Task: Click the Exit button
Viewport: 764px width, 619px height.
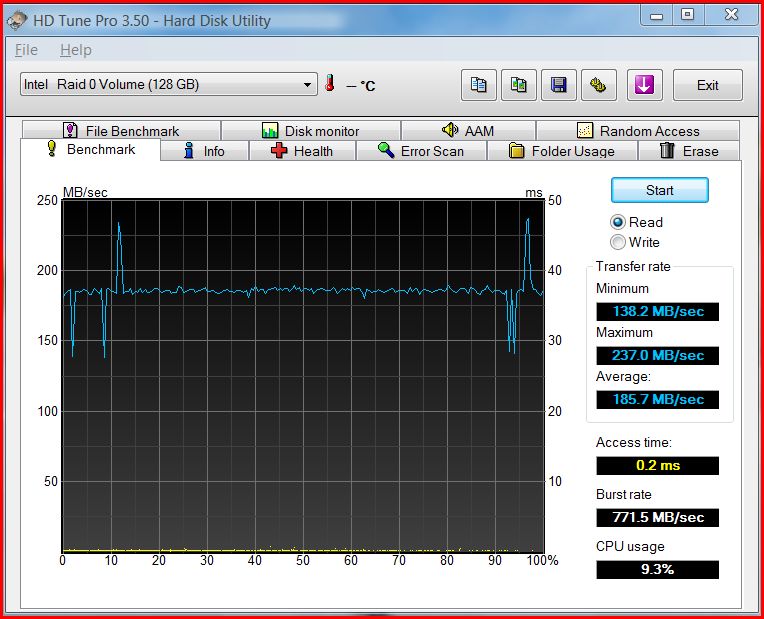Action: coord(707,86)
